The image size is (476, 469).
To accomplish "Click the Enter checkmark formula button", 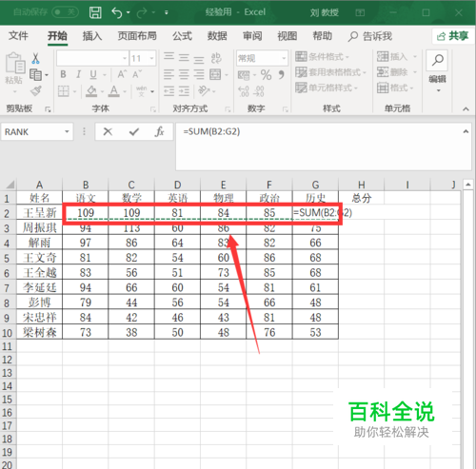I will pyautogui.click(x=134, y=131).
